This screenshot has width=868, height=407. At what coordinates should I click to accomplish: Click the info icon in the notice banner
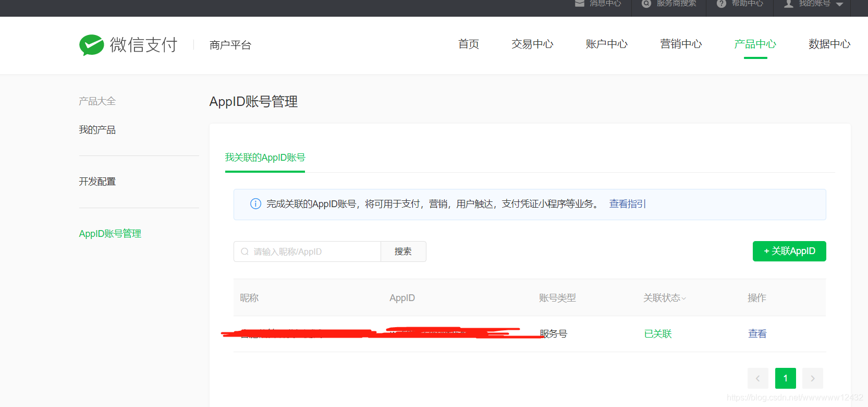pos(255,204)
